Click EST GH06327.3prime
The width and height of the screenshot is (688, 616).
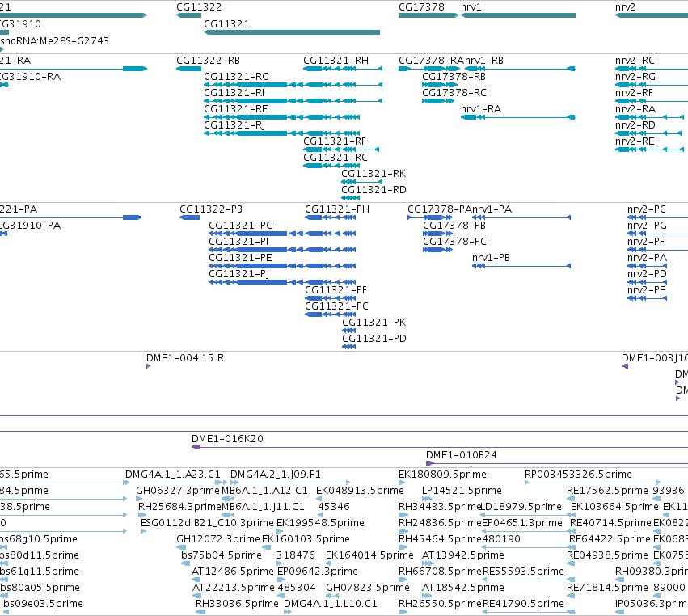(x=178, y=491)
